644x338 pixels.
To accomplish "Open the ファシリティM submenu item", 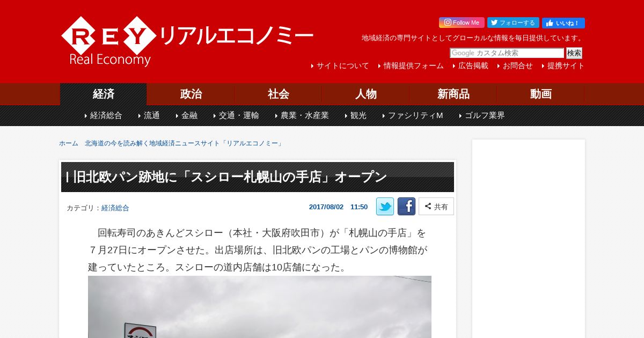I will [x=415, y=115].
